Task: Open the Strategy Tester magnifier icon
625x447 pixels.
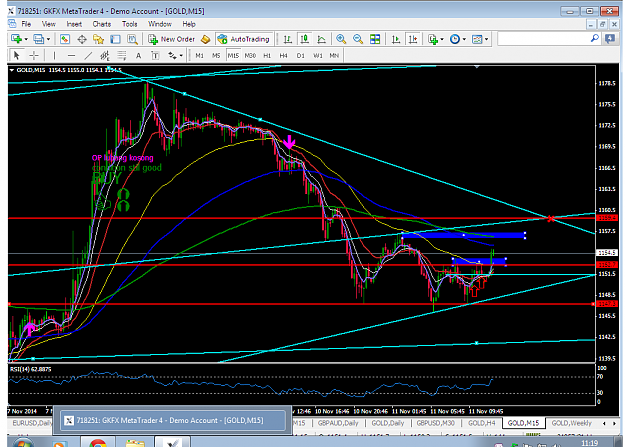Action: pyautogui.click(x=132, y=39)
